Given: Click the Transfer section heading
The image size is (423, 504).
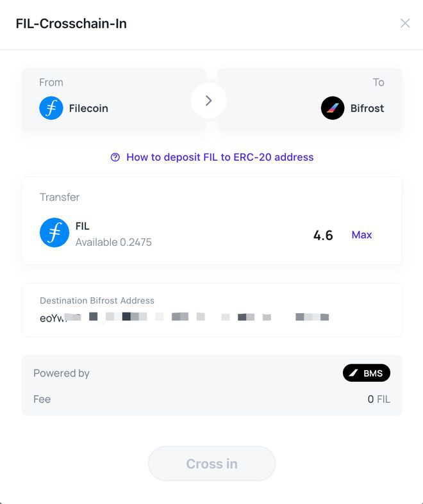Looking at the screenshot, I should [60, 197].
